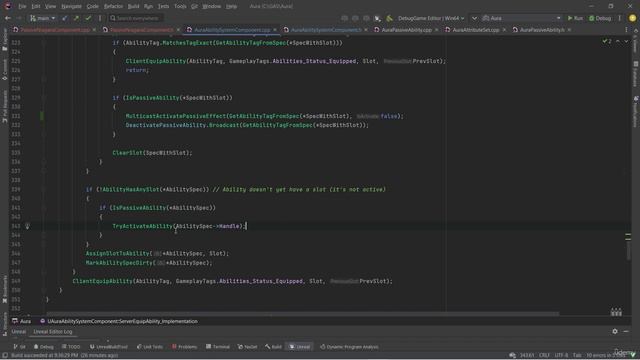Click the profile avatar icon at top right
640x360 pixels.
(632, 18)
